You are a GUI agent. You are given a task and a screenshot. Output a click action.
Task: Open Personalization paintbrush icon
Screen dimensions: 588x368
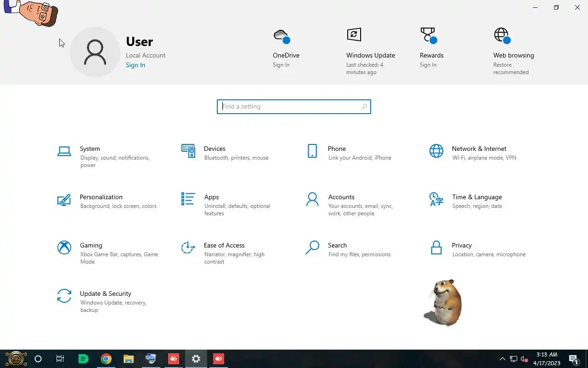(x=64, y=199)
